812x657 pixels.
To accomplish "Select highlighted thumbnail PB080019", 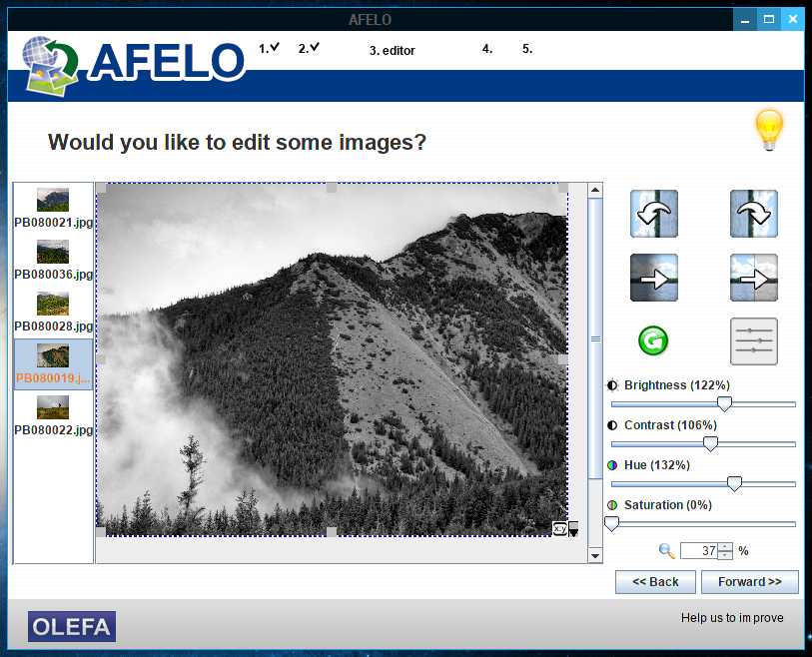I will tap(53, 364).
